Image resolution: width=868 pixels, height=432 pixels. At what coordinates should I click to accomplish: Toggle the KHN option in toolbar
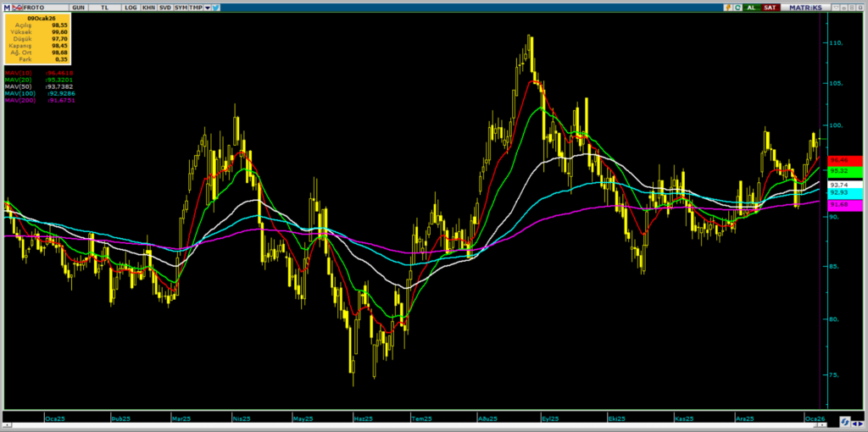148,7
